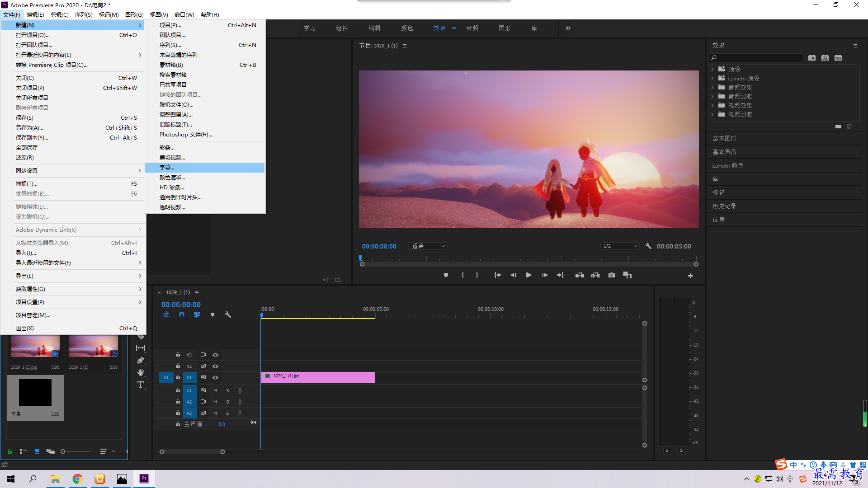
Task: Expand the 视频过渡 folder
Action: pos(712,114)
